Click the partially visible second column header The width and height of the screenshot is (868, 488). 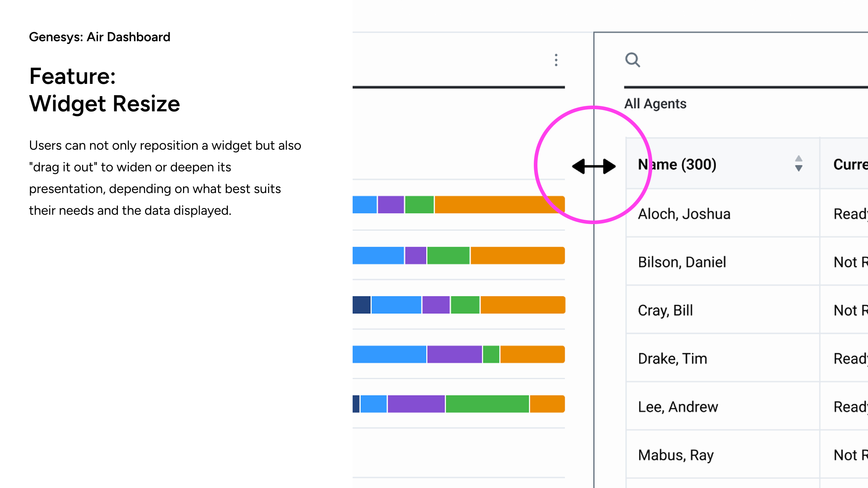coord(850,164)
